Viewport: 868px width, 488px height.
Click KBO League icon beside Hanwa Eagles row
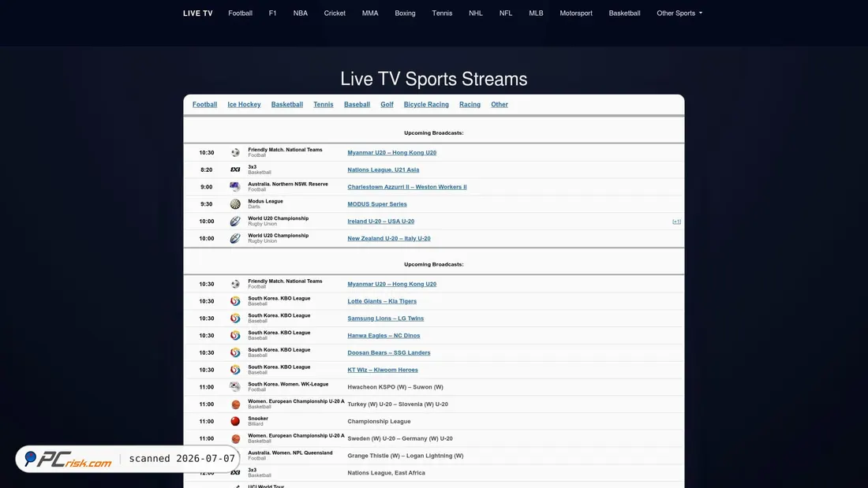click(x=235, y=336)
